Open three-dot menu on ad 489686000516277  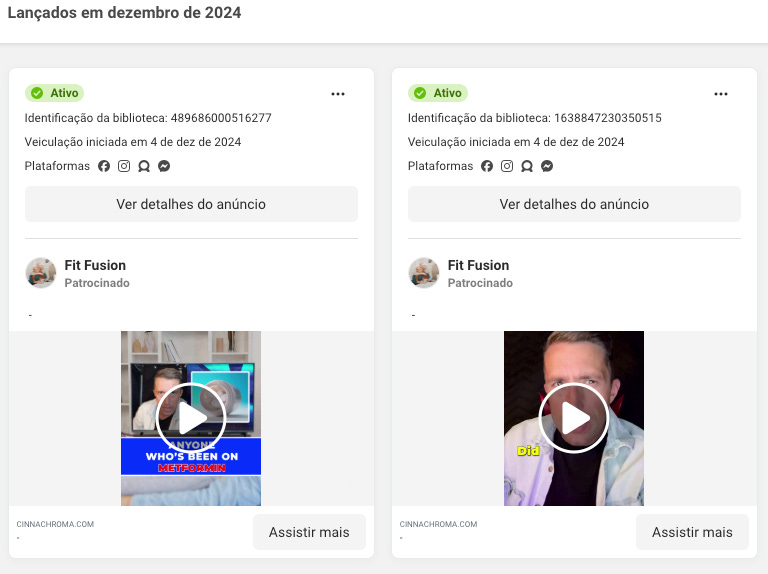pos(337,94)
